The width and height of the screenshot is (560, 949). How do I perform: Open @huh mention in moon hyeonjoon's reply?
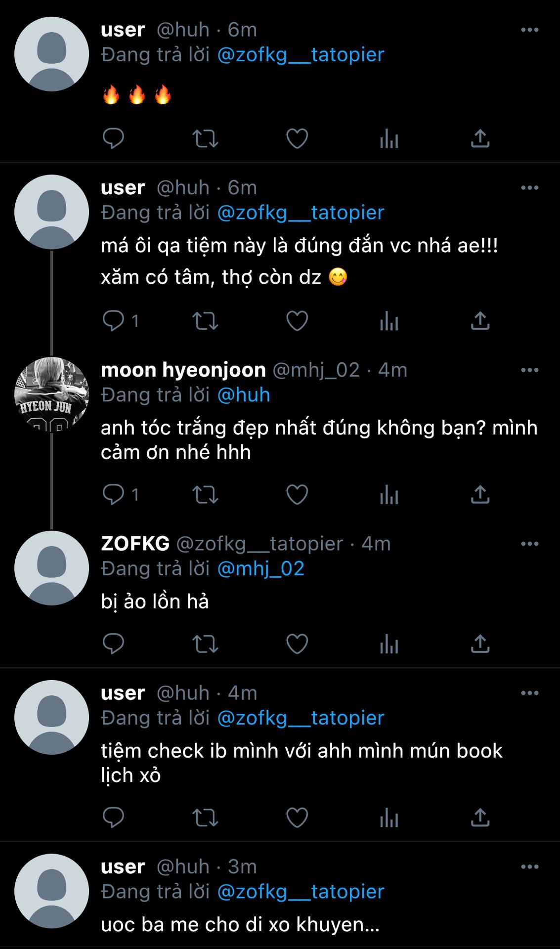(244, 395)
